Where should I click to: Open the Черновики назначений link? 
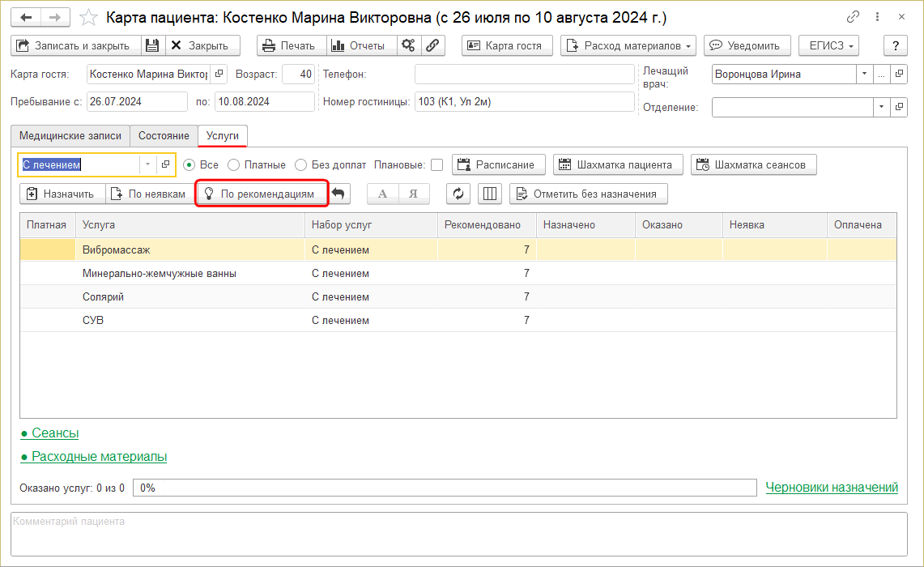pos(832,488)
